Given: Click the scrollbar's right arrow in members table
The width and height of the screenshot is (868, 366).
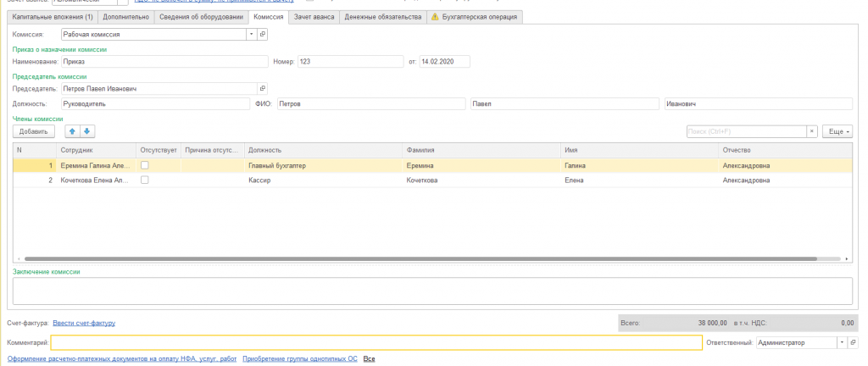Looking at the screenshot, I should click(847, 258).
